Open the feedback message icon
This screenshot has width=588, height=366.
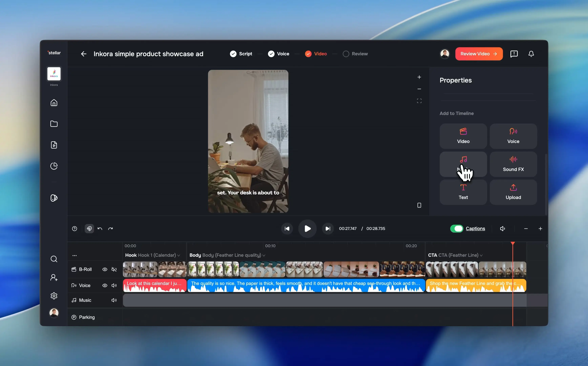(x=514, y=54)
